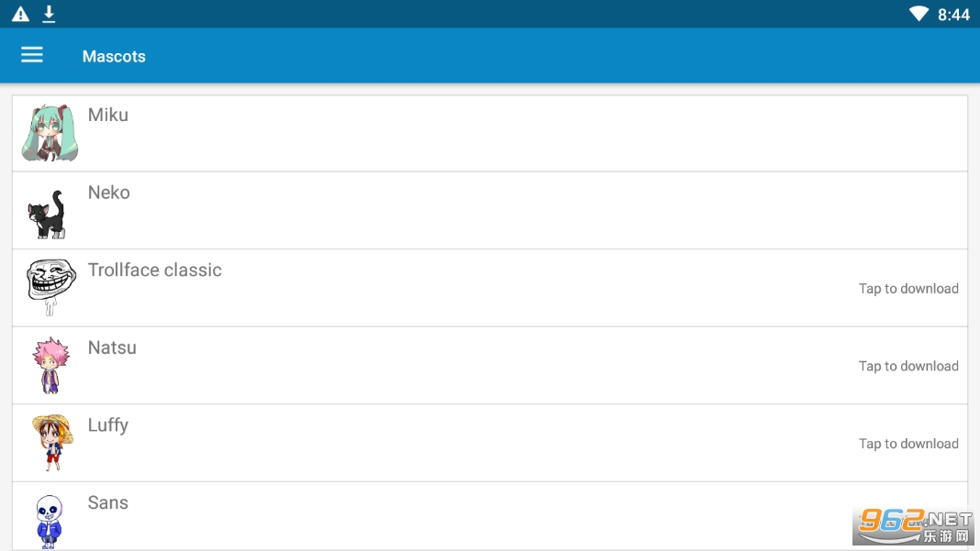Image resolution: width=980 pixels, height=551 pixels.
Task: Tap the Sans skeleton icon
Action: pyautogui.click(x=49, y=521)
